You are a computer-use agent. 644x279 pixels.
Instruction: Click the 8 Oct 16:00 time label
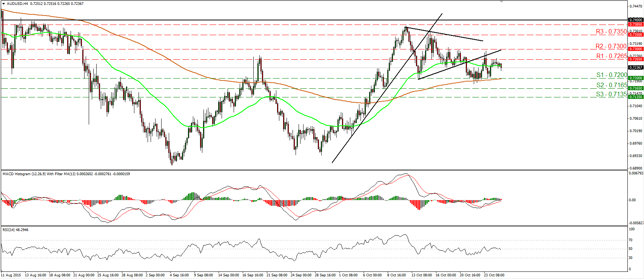pyautogui.click(x=396, y=275)
